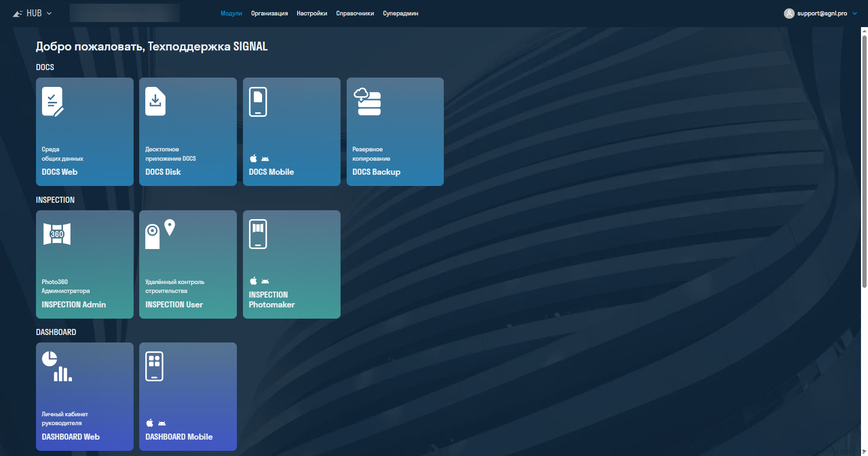Click the DASHBOARD Mobile title text
This screenshot has width=868, height=456.
179,437
